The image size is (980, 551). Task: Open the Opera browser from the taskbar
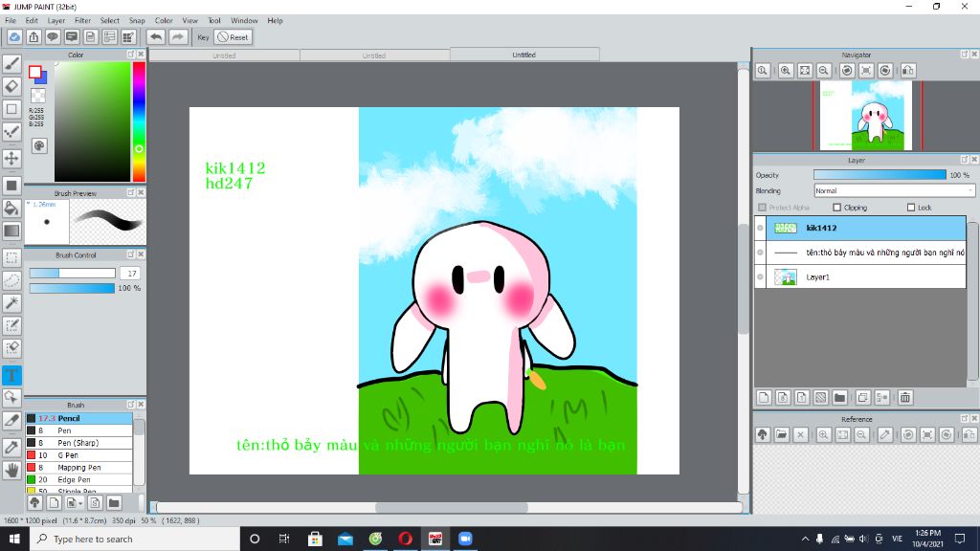click(x=405, y=539)
